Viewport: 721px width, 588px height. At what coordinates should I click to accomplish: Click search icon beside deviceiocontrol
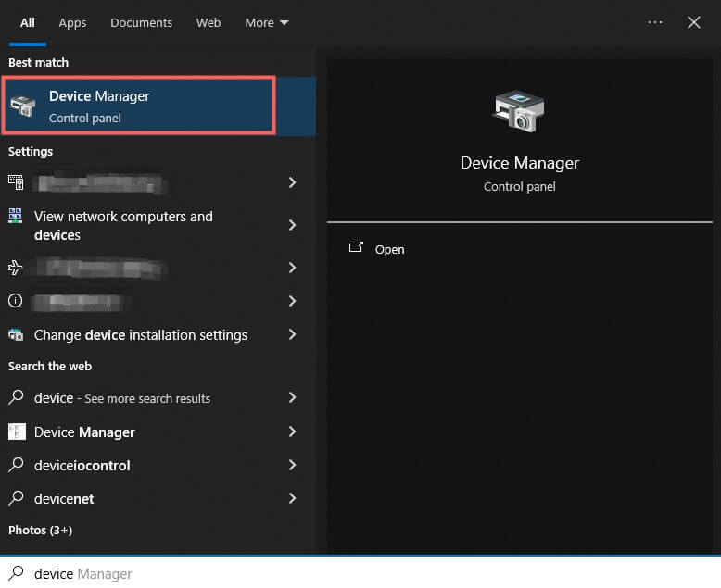coord(16,465)
